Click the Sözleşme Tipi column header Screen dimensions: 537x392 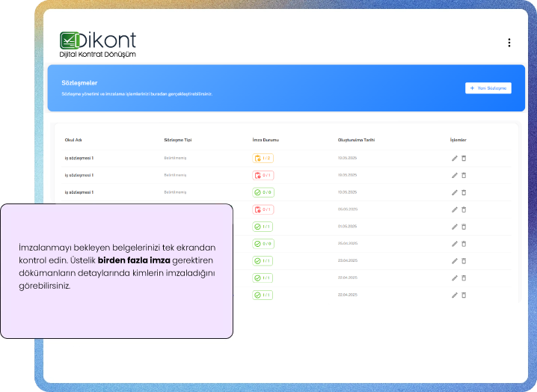[x=178, y=140]
